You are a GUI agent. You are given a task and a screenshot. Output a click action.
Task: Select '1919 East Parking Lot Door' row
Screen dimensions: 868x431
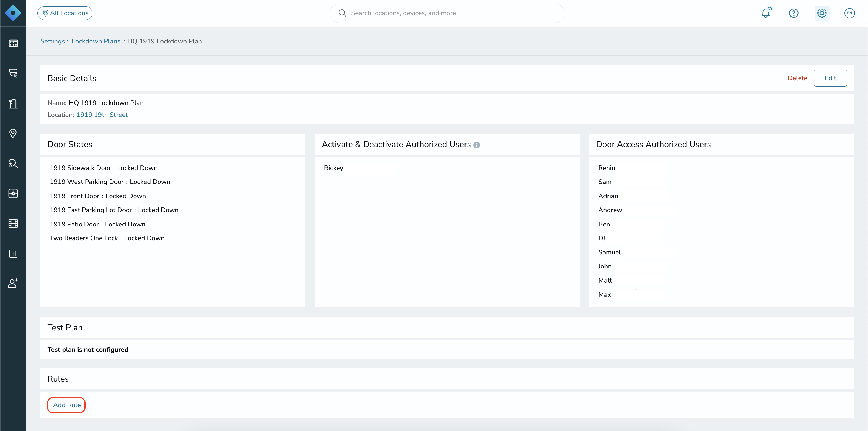[114, 210]
